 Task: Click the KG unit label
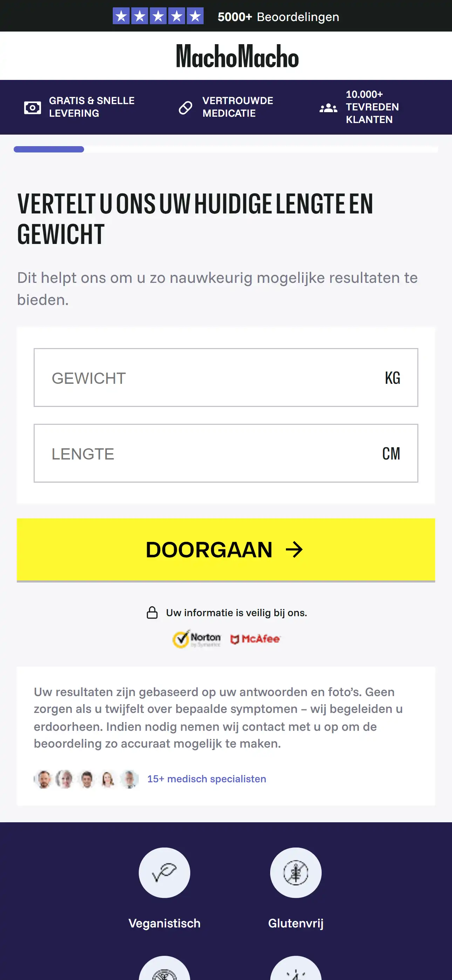click(392, 378)
